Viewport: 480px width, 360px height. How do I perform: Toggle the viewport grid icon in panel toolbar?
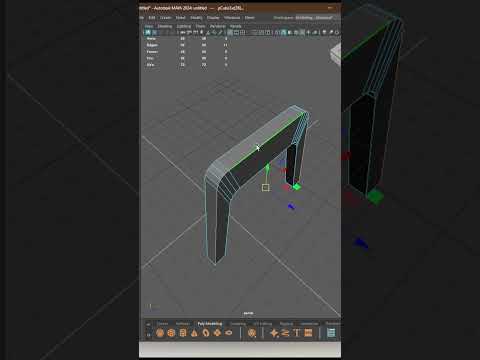230,32
